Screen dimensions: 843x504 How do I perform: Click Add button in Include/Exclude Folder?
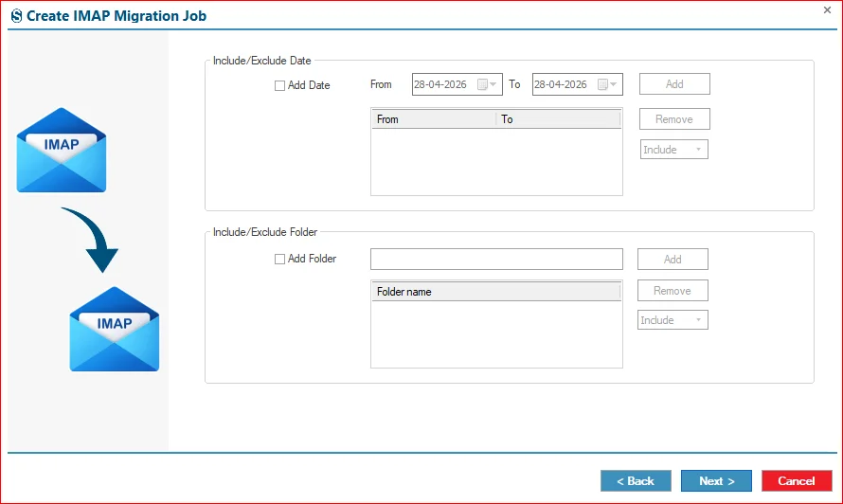[x=673, y=260]
